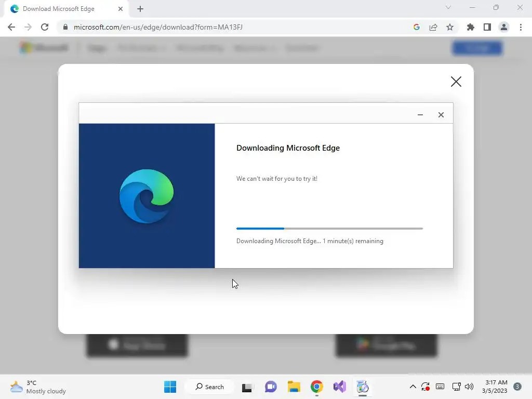This screenshot has width=532, height=399.
Task: Close the Edge installer dialog
Action: [441, 115]
